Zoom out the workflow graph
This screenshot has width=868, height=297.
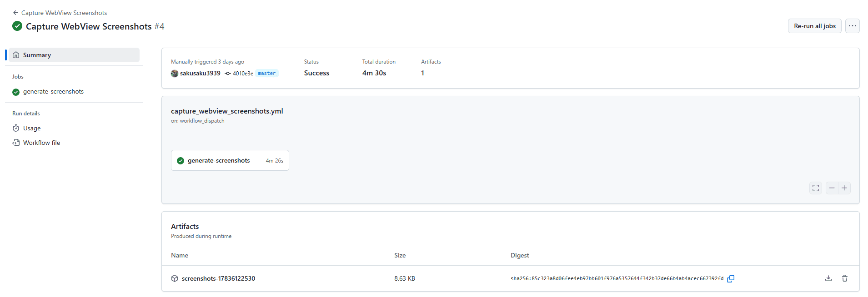click(x=832, y=188)
